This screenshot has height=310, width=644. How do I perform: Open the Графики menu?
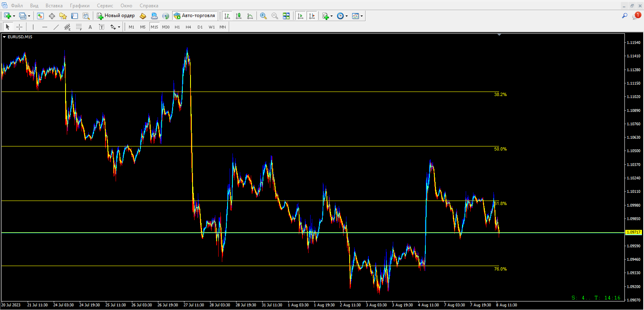[x=79, y=6]
